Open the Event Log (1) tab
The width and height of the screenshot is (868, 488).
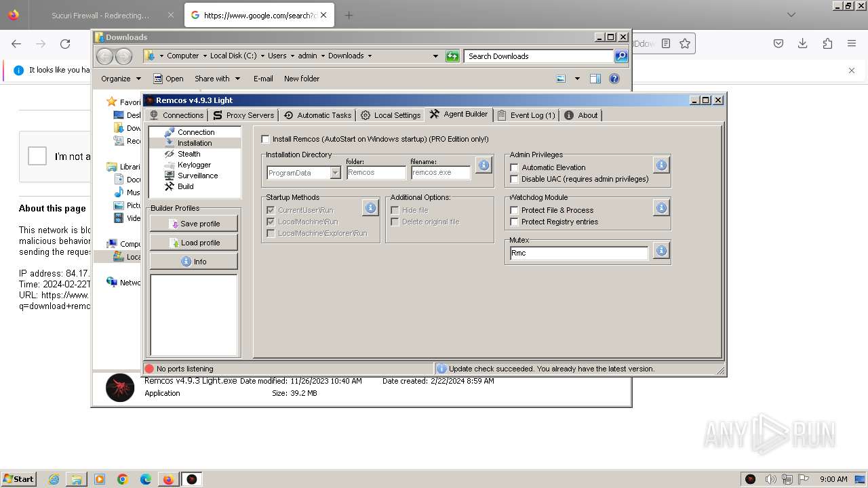(x=526, y=115)
